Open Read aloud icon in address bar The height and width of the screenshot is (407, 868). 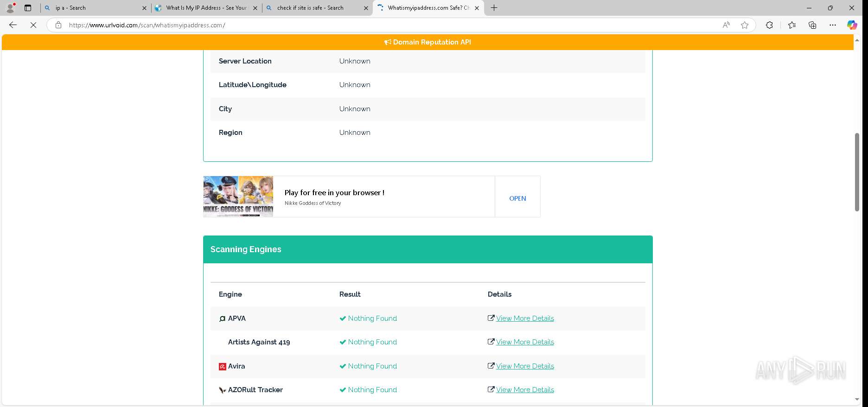(x=726, y=25)
